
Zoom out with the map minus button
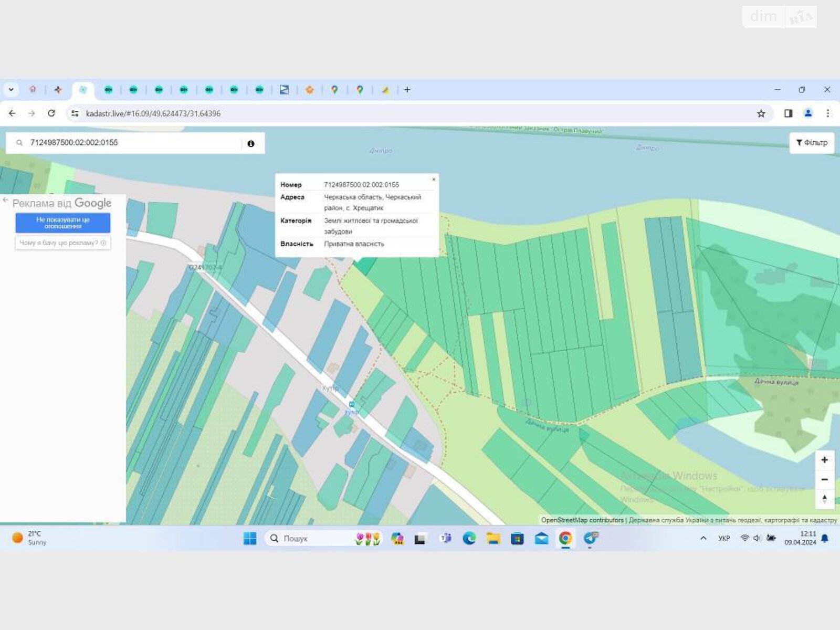point(824,479)
